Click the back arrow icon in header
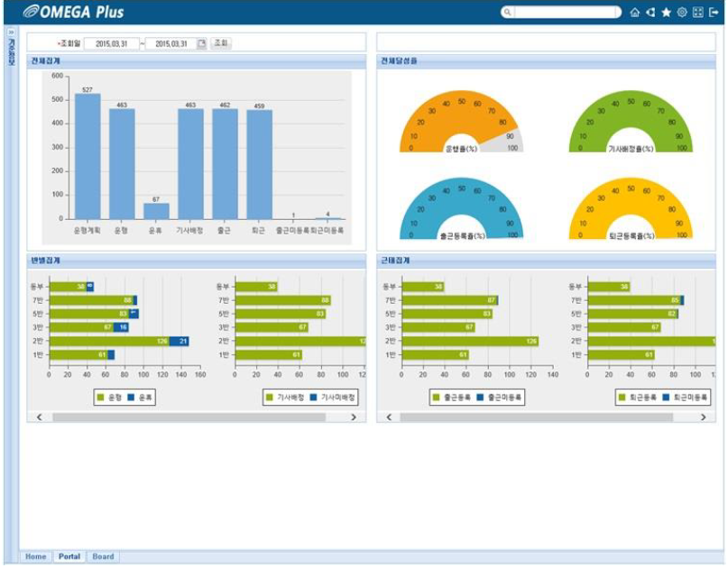 click(x=650, y=13)
